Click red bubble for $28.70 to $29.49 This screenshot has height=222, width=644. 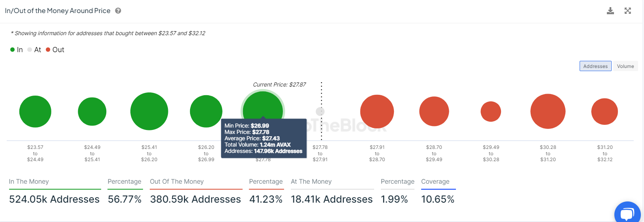coord(434,111)
